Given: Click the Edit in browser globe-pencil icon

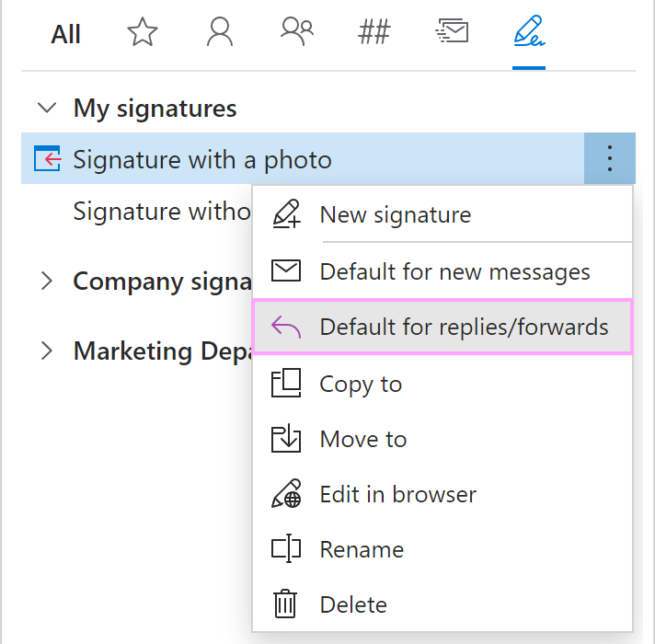Looking at the screenshot, I should click(286, 493).
